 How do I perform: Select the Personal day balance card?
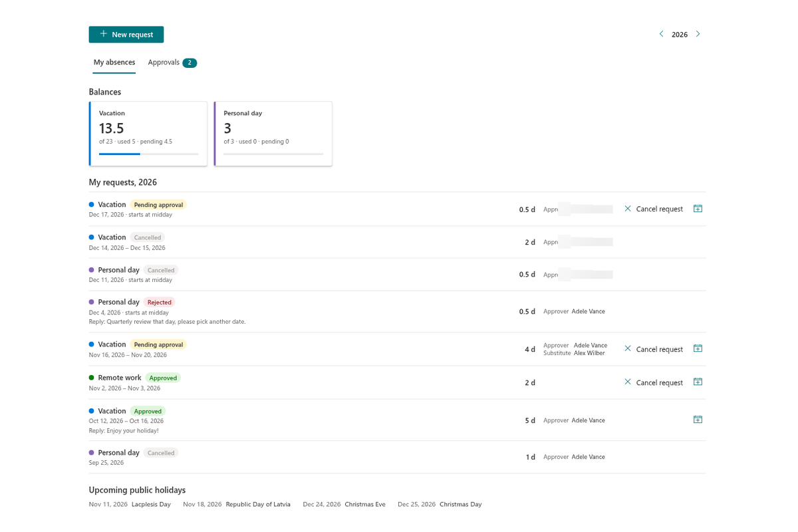coord(273,134)
